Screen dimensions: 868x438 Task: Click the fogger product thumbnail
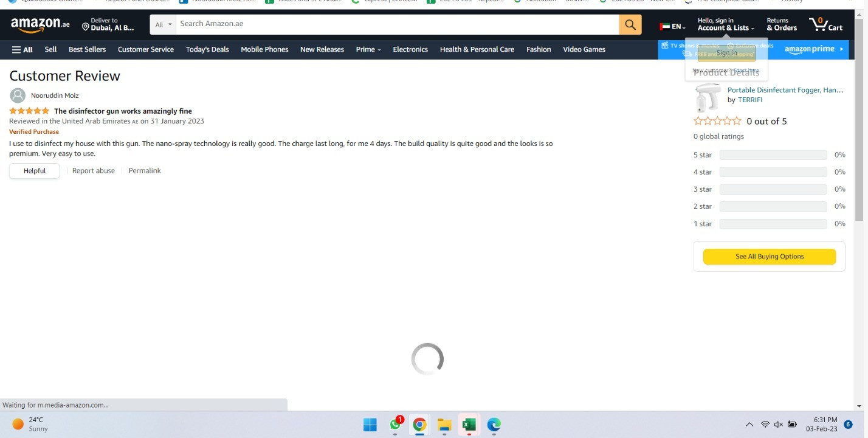pos(708,97)
